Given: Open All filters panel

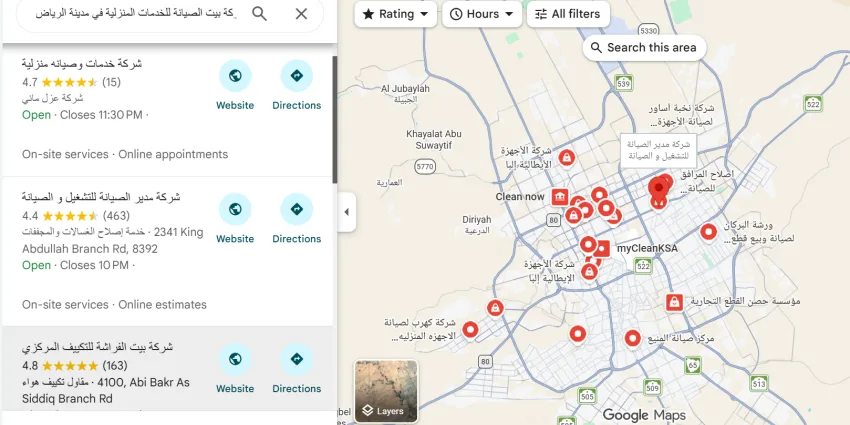Looking at the screenshot, I should [x=567, y=14].
